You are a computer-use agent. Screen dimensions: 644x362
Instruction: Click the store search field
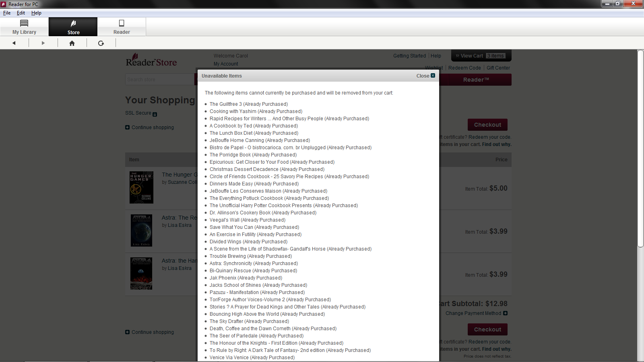[x=160, y=80]
